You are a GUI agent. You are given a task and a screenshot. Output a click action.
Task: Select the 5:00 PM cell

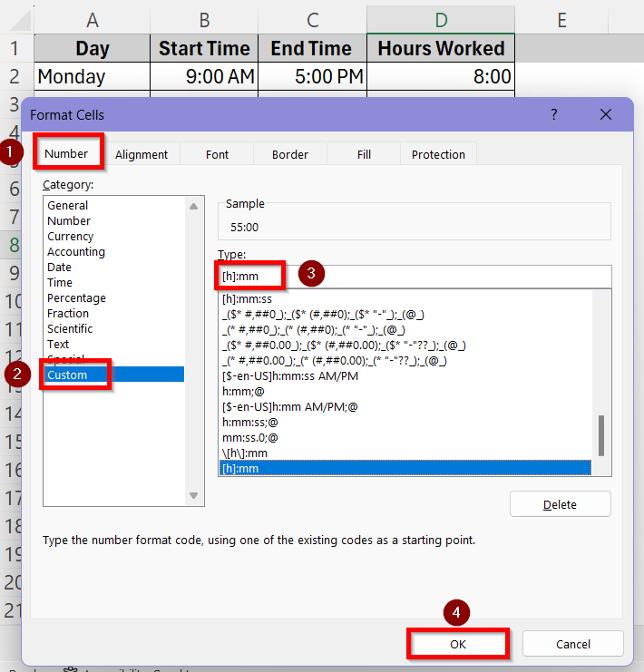(x=313, y=76)
